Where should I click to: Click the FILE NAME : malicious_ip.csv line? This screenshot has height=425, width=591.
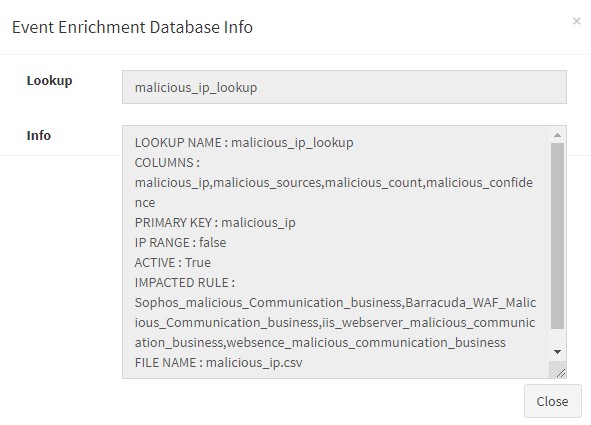pyautogui.click(x=218, y=362)
